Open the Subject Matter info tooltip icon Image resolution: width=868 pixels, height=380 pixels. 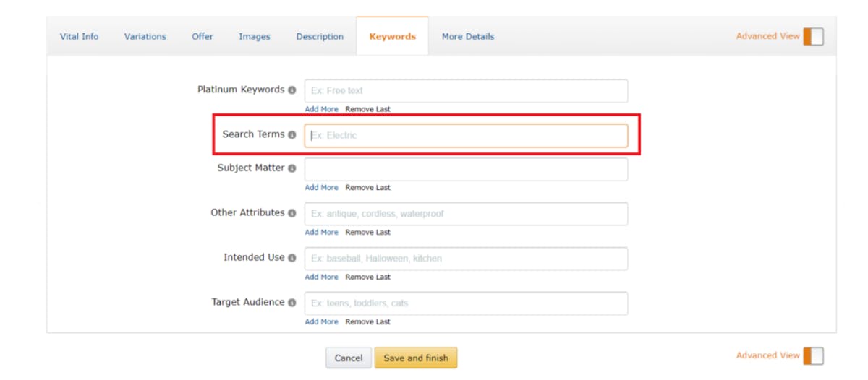[292, 168]
